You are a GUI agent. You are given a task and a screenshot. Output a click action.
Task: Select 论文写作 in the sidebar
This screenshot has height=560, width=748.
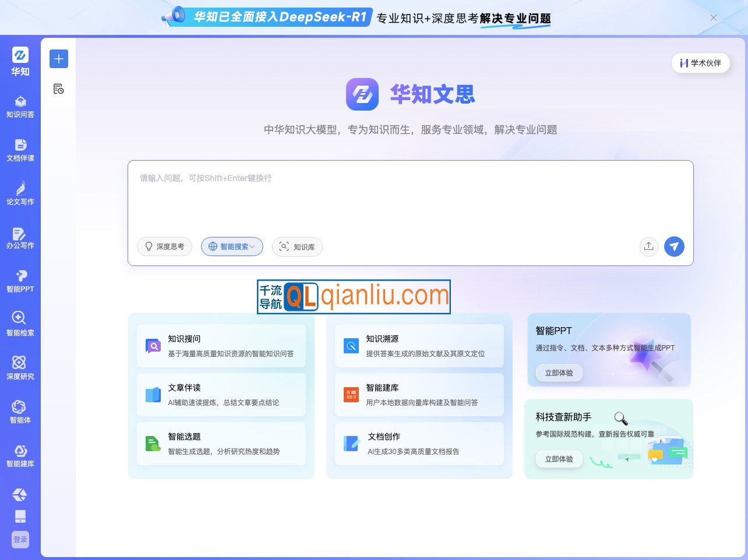point(20,193)
